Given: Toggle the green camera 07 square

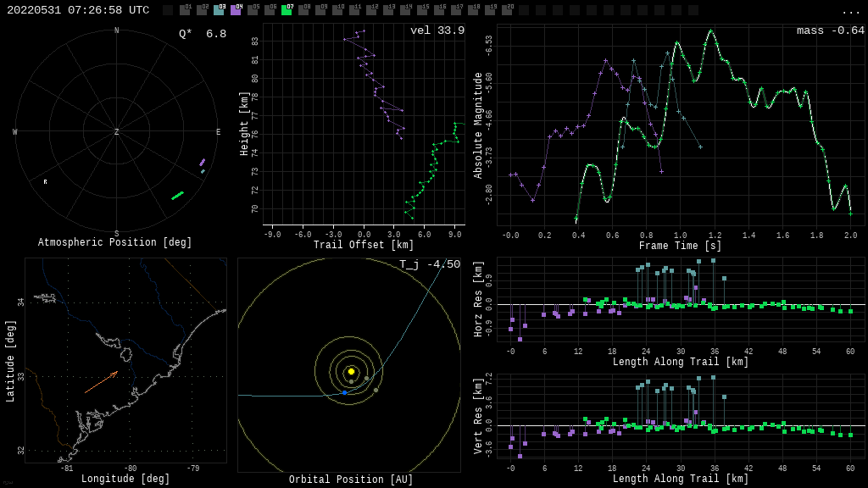Looking at the screenshot, I should pos(287,10).
